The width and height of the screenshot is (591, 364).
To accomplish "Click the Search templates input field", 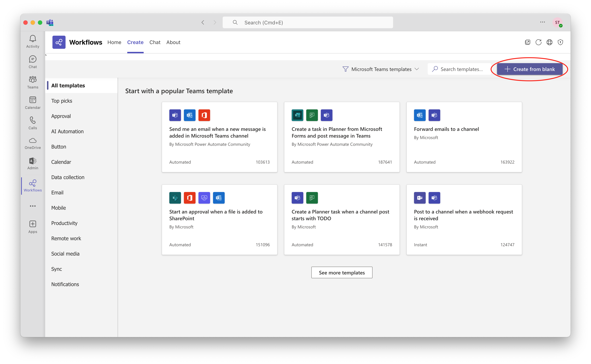I will pos(461,69).
